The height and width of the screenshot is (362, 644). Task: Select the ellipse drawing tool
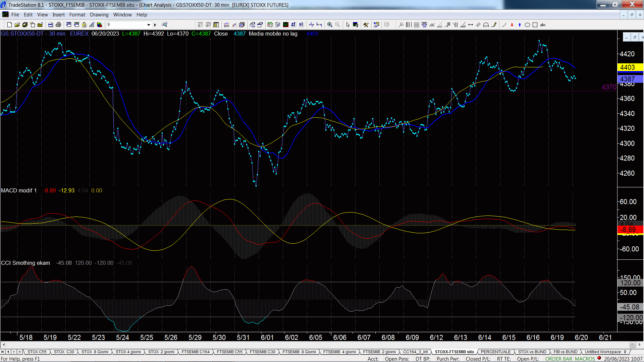coord(527,25)
